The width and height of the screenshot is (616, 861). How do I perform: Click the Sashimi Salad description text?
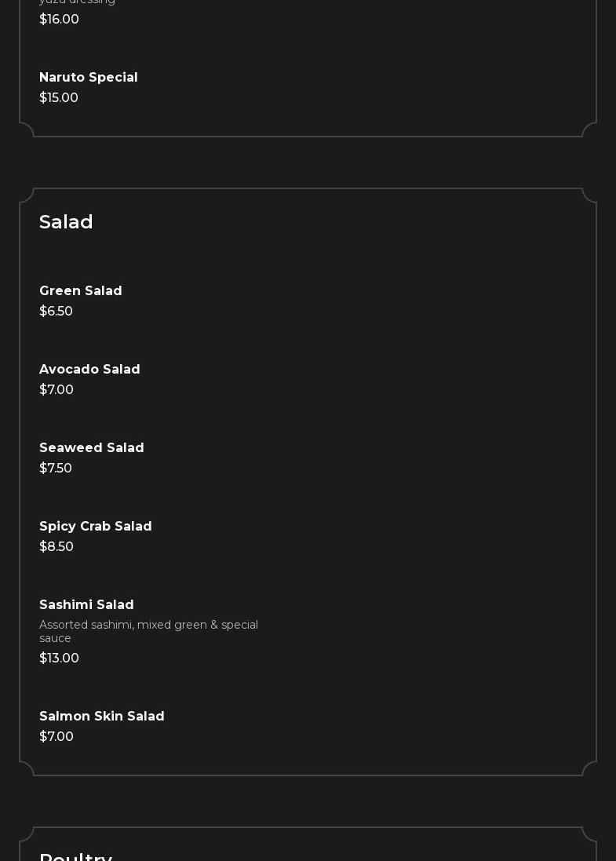pos(148,632)
